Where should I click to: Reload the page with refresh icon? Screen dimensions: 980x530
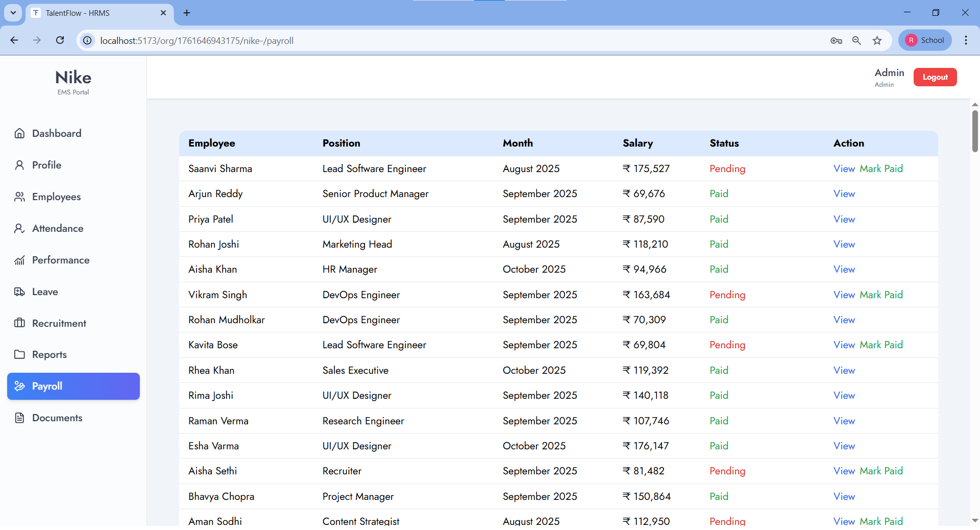click(x=60, y=40)
